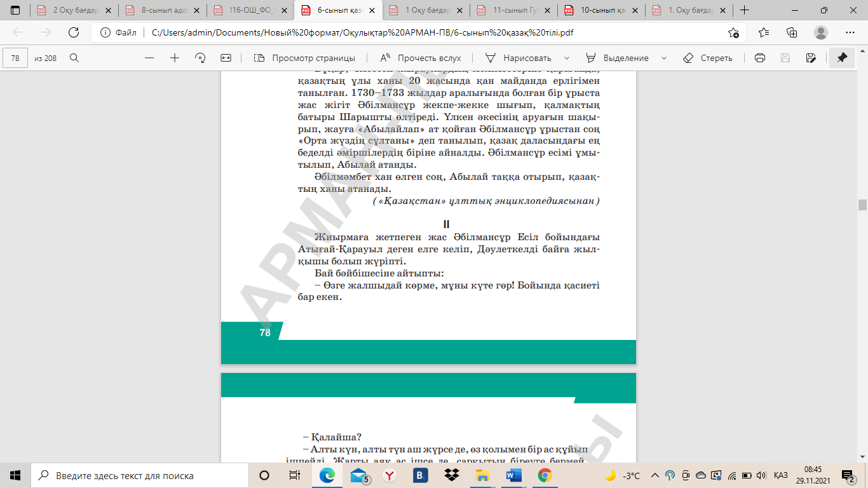The height and width of the screenshot is (488, 868).
Task: Open the vertical tabs menu icon
Action: click(15, 10)
